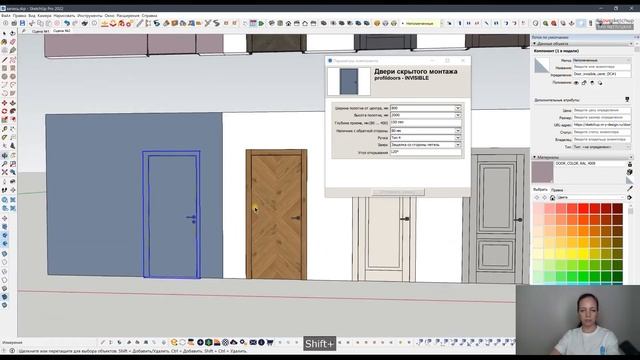Go forward in materials browser
640x360 pixels.
(544, 198)
